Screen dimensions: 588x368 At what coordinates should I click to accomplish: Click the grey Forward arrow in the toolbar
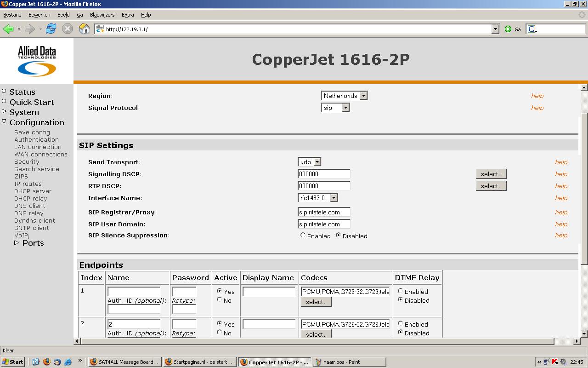(30, 29)
